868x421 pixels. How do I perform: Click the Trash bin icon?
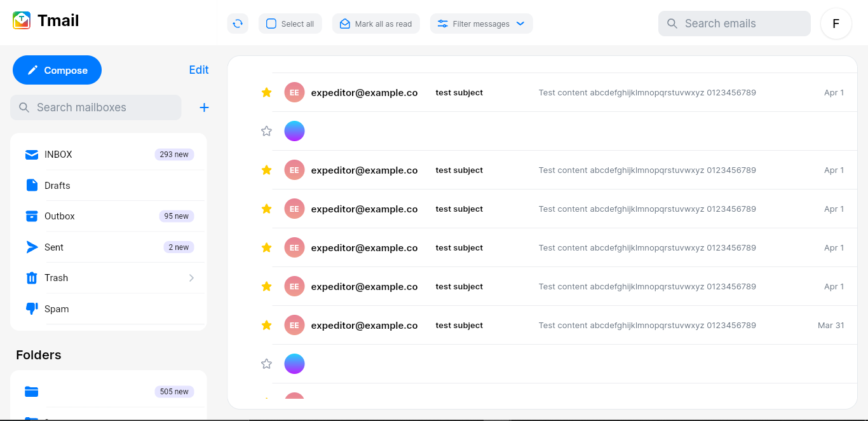click(32, 278)
